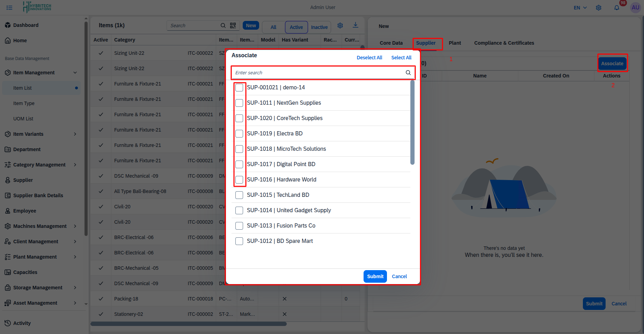Image resolution: width=644 pixels, height=334 pixels.
Task: Expand the Category Management submenu
Action: pyautogui.click(x=75, y=165)
